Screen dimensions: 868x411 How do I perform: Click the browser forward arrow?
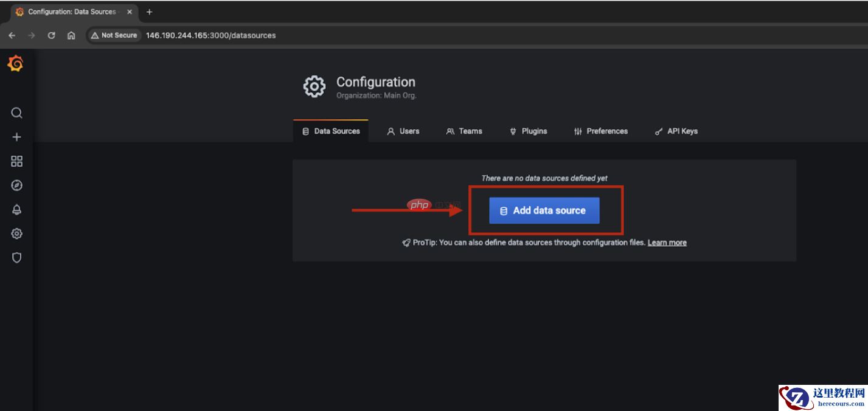coord(32,35)
